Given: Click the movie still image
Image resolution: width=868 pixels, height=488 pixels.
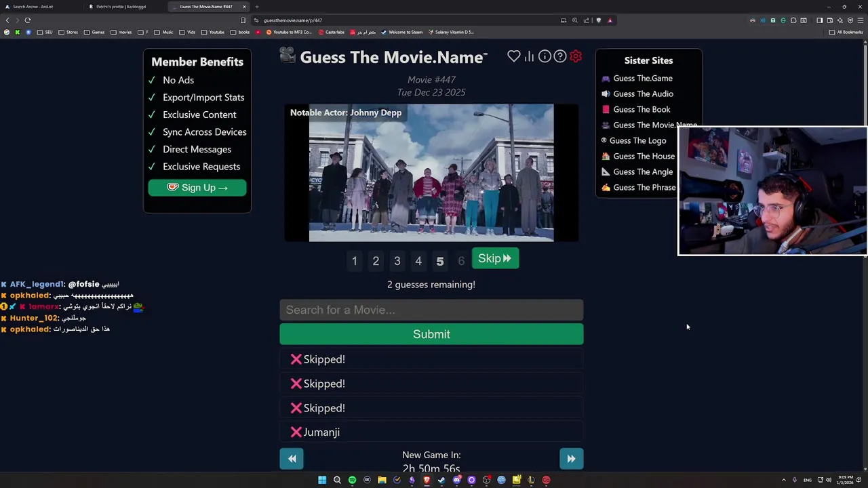Looking at the screenshot, I should pyautogui.click(x=431, y=173).
